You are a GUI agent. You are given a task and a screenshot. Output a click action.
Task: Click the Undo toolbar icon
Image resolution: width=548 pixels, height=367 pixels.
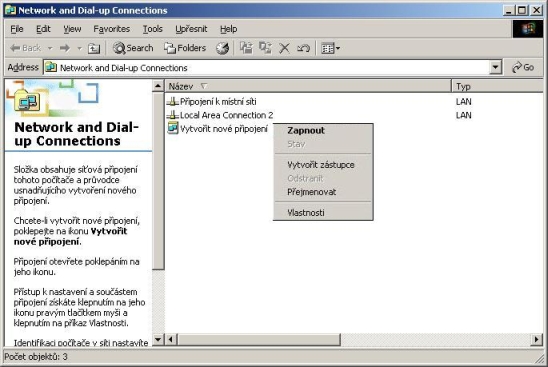(x=303, y=48)
